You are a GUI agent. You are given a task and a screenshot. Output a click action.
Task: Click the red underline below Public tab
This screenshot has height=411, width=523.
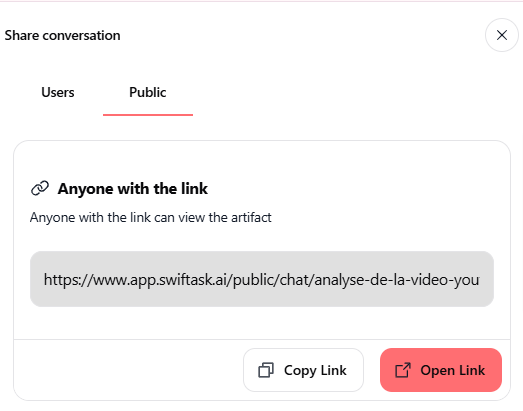[148, 115]
